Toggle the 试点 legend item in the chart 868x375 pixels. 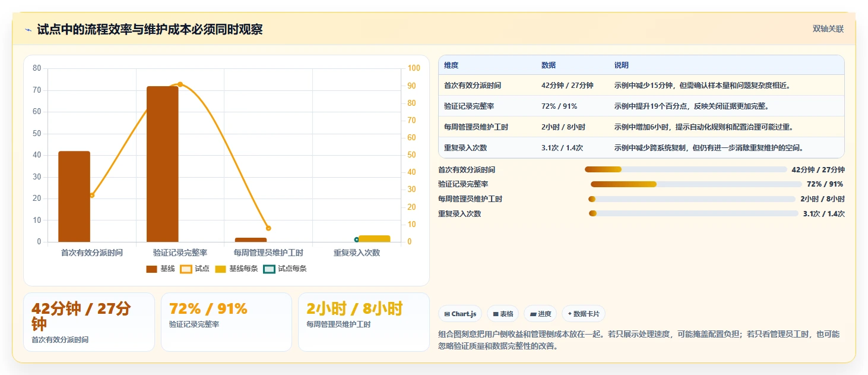click(x=195, y=269)
